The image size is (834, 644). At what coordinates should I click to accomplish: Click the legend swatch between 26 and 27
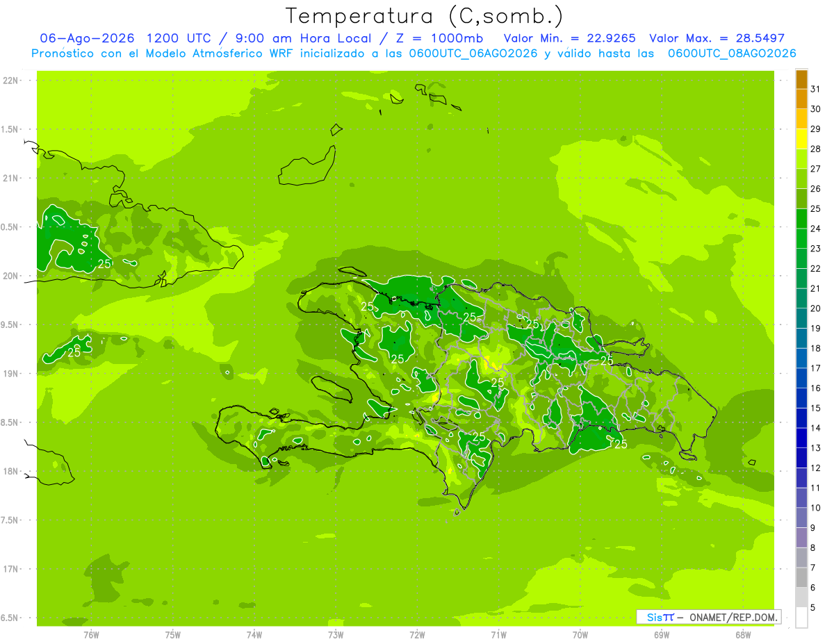tap(801, 179)
